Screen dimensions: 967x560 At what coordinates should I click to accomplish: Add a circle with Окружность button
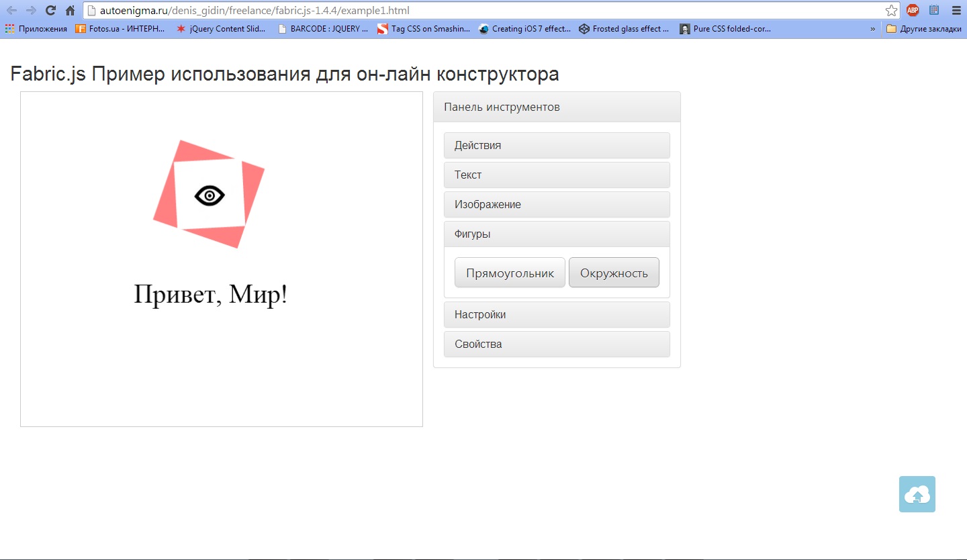pyautogui.click(x=614, y=273)
